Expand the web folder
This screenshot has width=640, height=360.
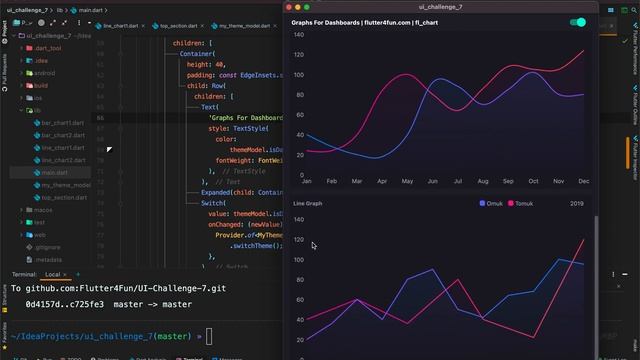pos(22,235)
